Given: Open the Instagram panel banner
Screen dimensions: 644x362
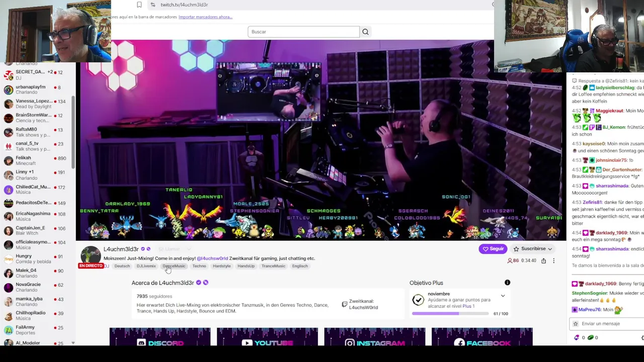Looking at the screenshot, I should tap(374, 337).
